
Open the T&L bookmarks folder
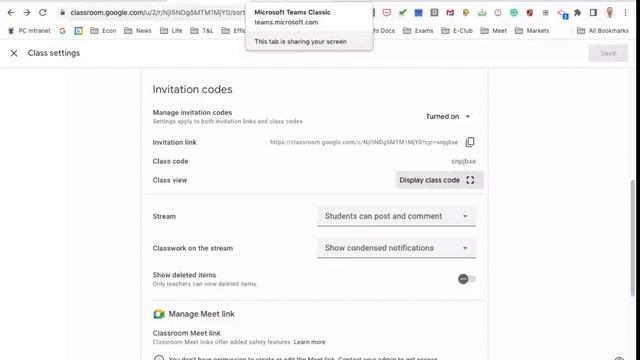pos(202,31)
